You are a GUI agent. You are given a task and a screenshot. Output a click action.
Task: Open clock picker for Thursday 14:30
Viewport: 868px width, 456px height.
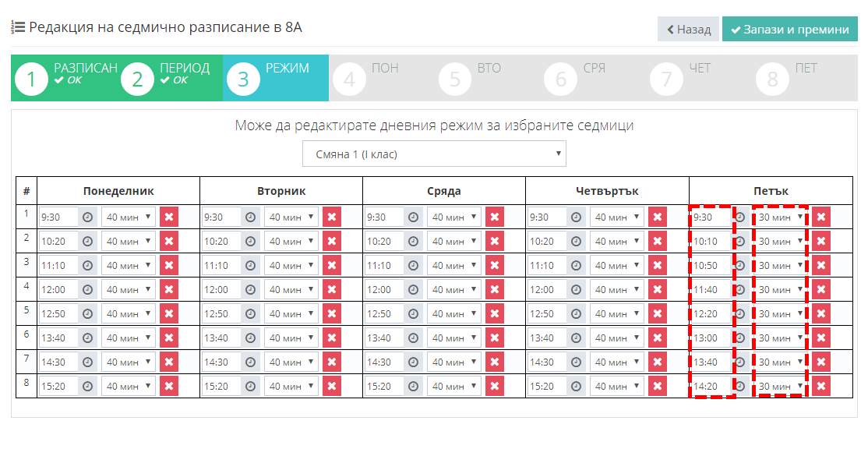tap(577, 362)
